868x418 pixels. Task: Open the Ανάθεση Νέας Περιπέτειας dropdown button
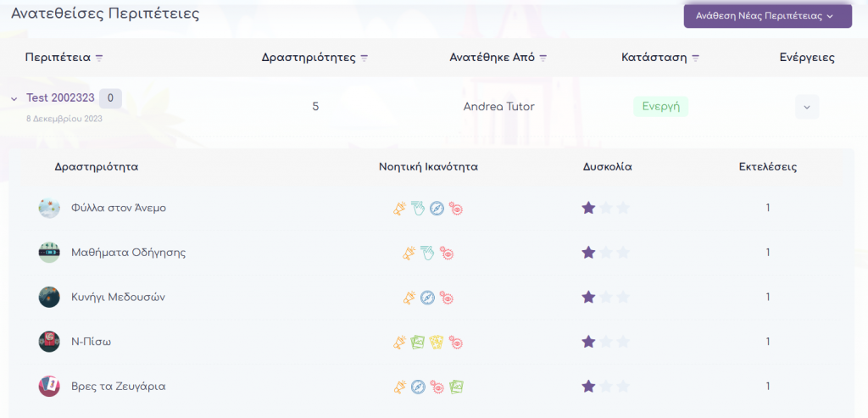[x=767, y=15]
